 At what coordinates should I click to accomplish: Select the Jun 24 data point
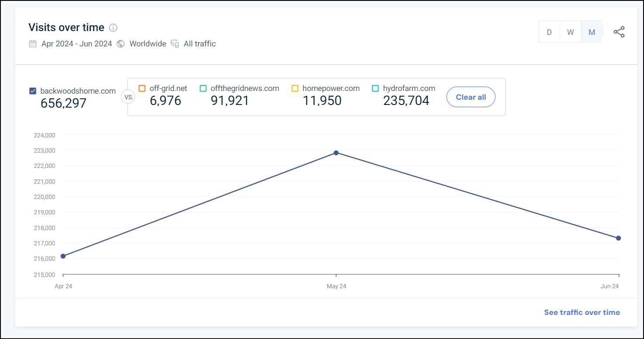pos(619,238)
